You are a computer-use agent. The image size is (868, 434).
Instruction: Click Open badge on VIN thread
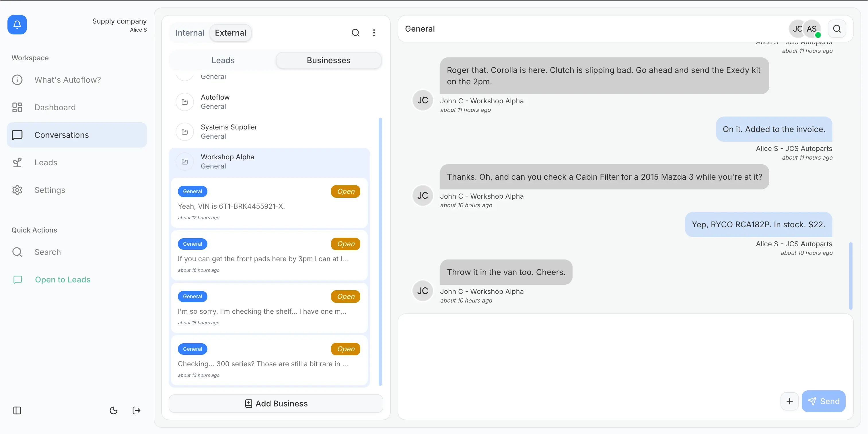click(x=346, y=191)
